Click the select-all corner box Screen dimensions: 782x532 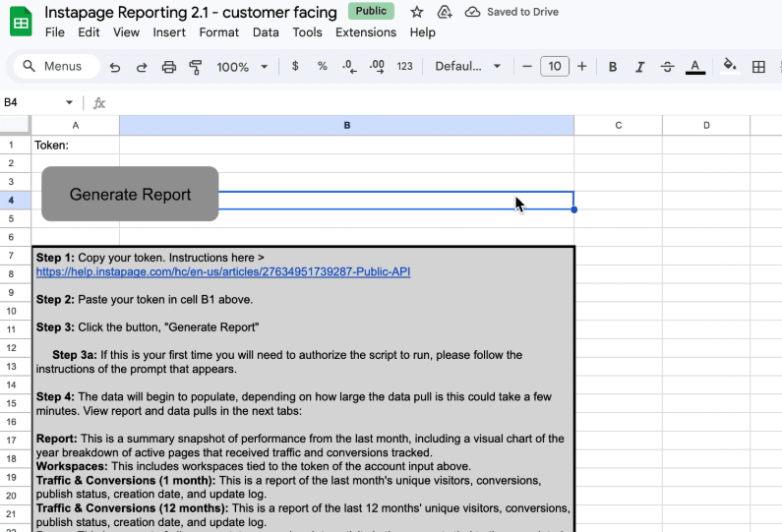(15, 125)
